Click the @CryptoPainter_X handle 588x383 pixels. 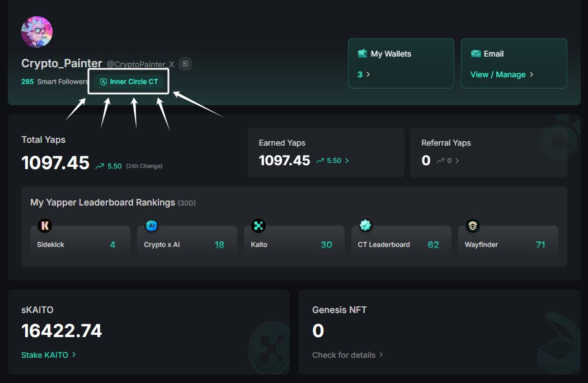click(140, 64)
